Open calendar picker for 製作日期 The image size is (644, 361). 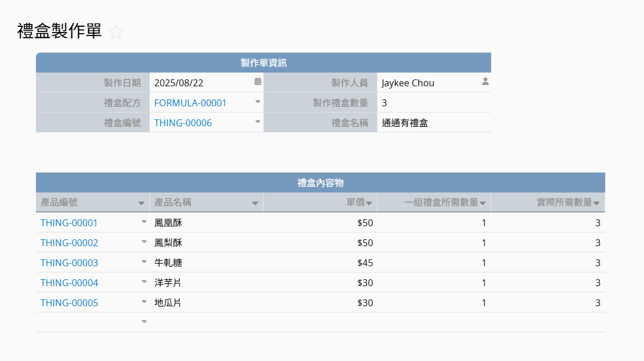click(258, 82)
